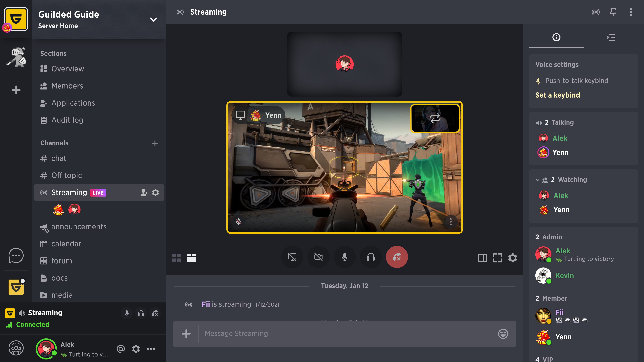Select the list tab in right panel
The image size is (644, 362).
(x=611, y=37)
